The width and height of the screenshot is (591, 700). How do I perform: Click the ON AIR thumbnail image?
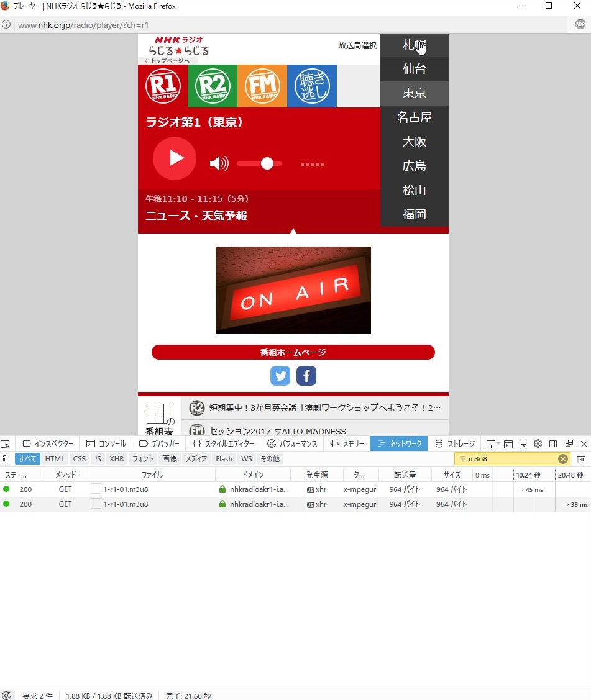pyautogui.click(x=293, y=290)
